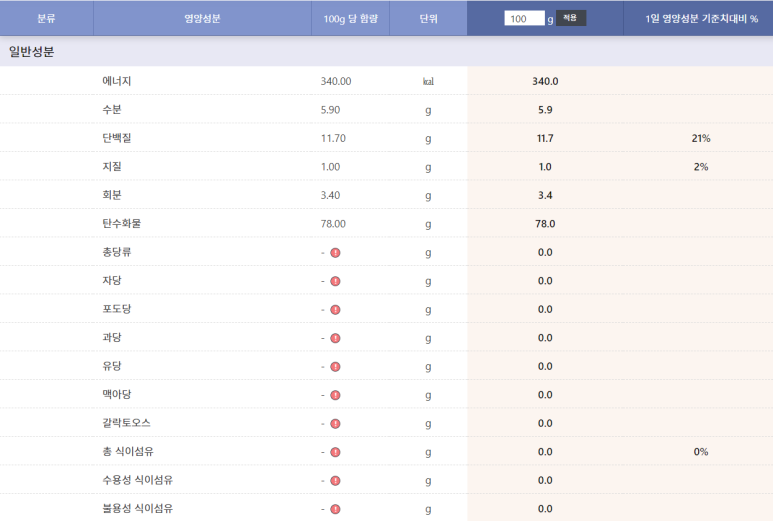Click the 0.0 calculated value in 갈락토오스 row
This screenshot has width=773, height=521.
click(545, 423)
